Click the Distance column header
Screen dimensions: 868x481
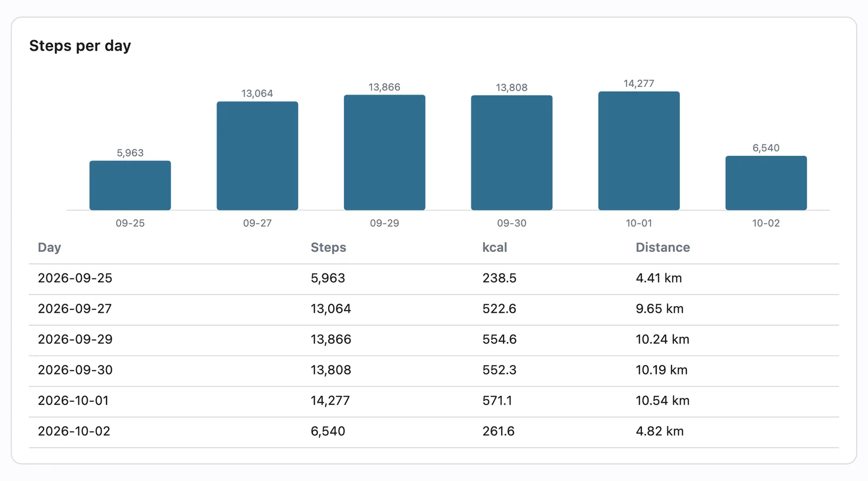[x=663, y=248]
